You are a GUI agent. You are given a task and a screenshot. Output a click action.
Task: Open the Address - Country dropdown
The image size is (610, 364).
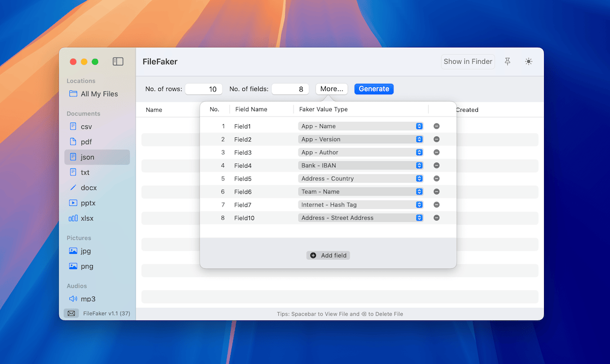(x=361, y=179)
